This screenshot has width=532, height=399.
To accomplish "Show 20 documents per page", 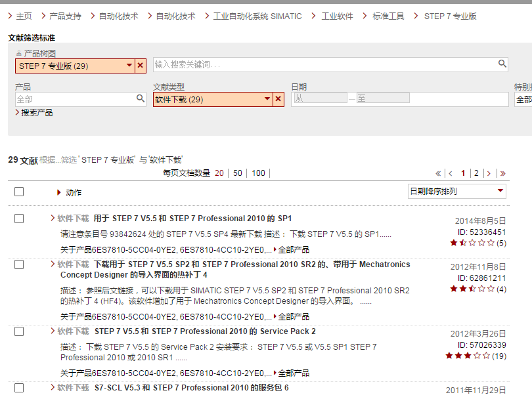I will 219,173.
